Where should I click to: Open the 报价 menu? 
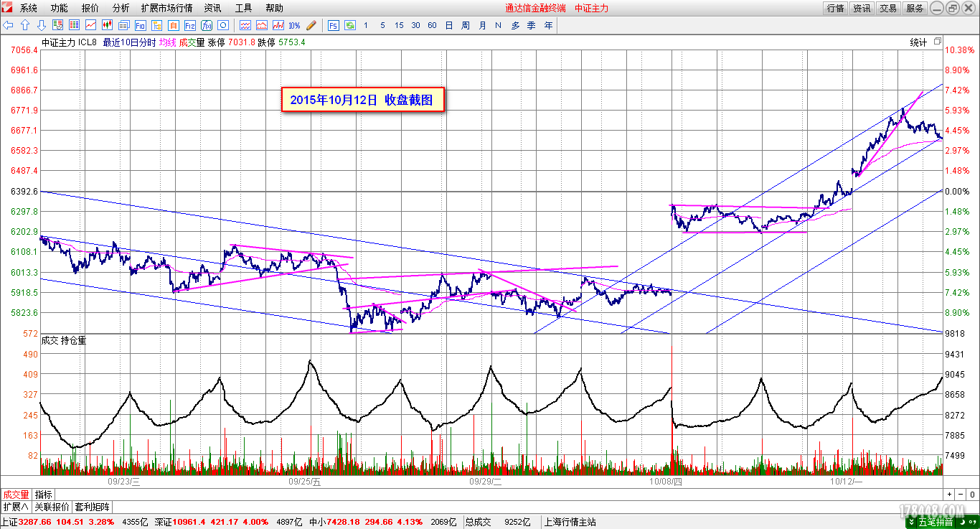click(x=90, y=8)
